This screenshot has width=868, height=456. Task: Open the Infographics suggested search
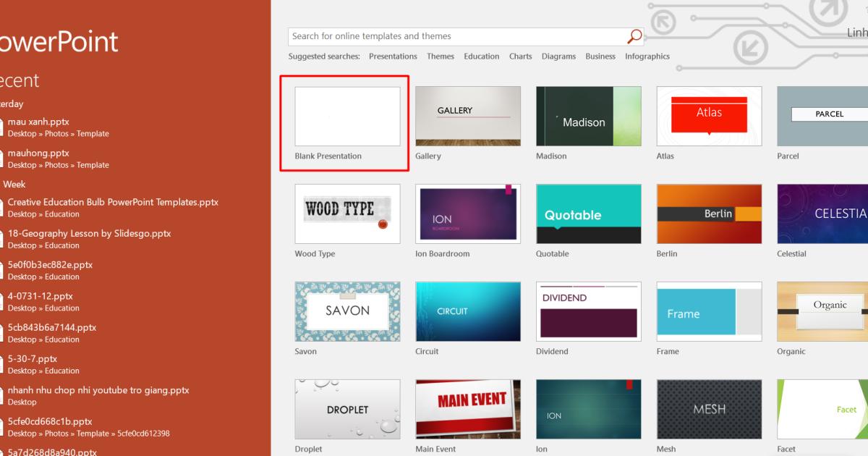pyautogui.click(x=647, y=56)
